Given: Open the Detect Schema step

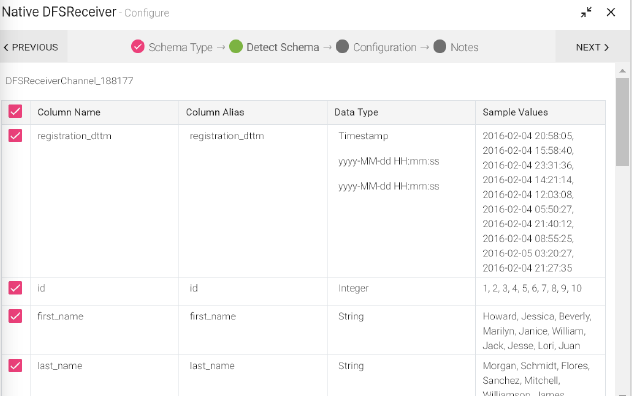Looking at the screenshot, I should (x=283, y=47).
